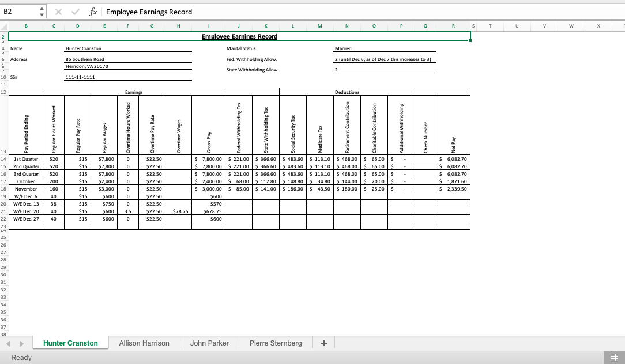Click October regular wages $2,400
The height and width of the screenshot is (364, 625).
coord(104,181)
